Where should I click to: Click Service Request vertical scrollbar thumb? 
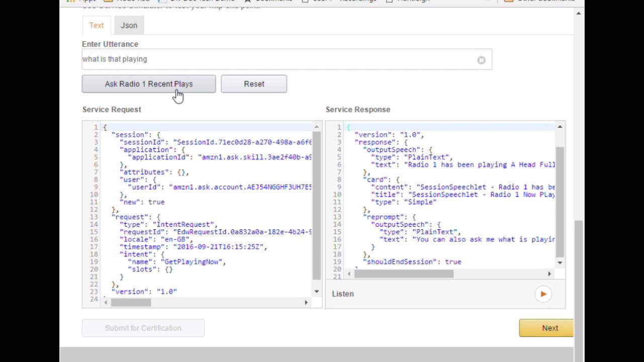316,206
